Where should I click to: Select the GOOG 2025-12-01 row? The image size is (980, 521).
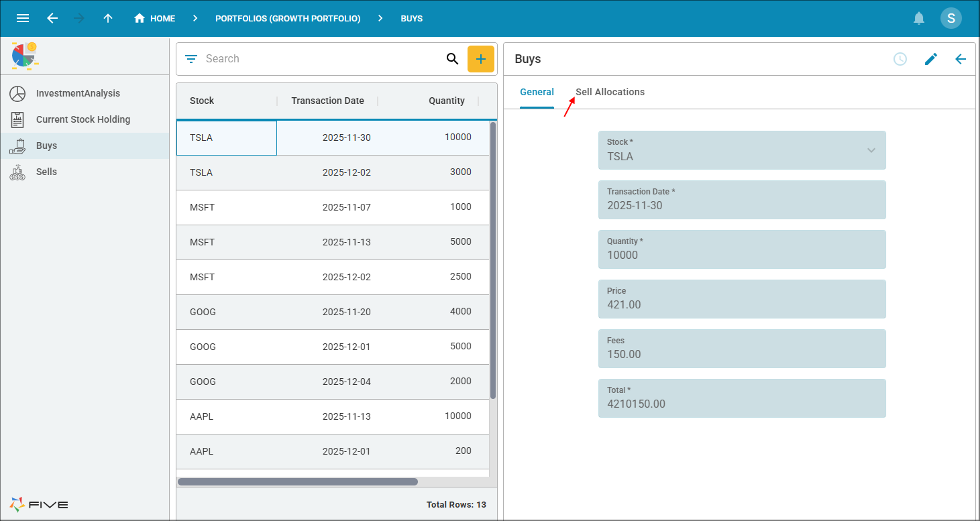(x=333, y=347)
